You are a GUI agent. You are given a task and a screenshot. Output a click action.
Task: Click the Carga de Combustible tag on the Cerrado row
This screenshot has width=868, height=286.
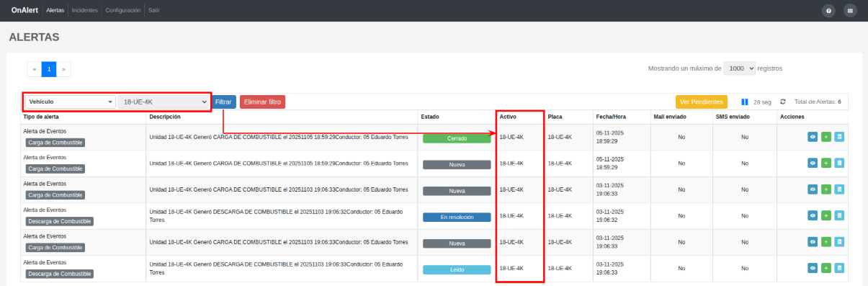[55, 143]
